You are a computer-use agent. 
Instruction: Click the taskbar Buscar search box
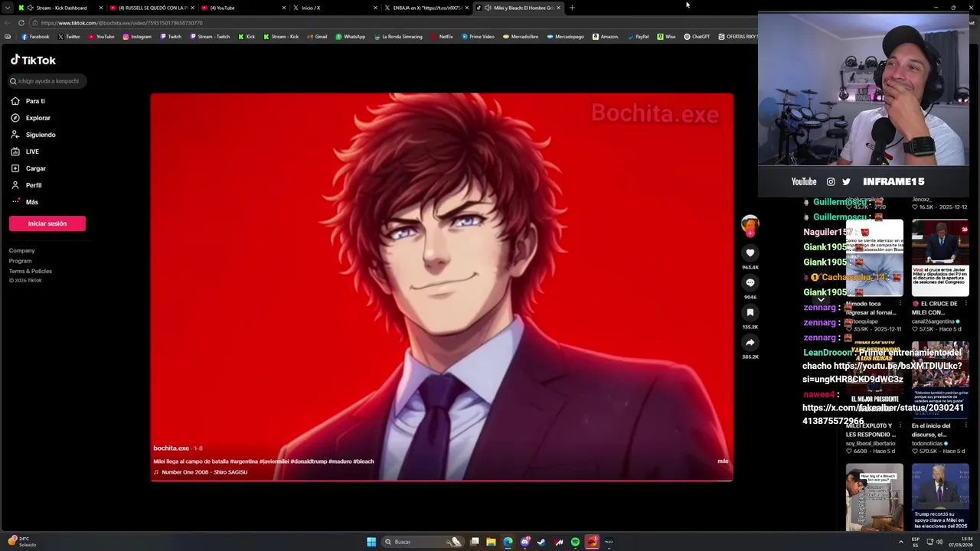click(x=422, y=542)
